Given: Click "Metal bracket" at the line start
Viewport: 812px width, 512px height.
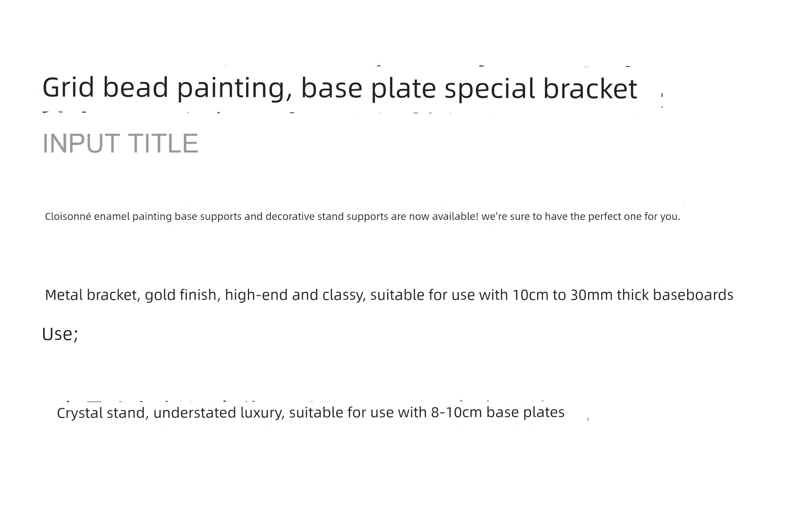Looking at the screenshot, I should coord(91,295).
